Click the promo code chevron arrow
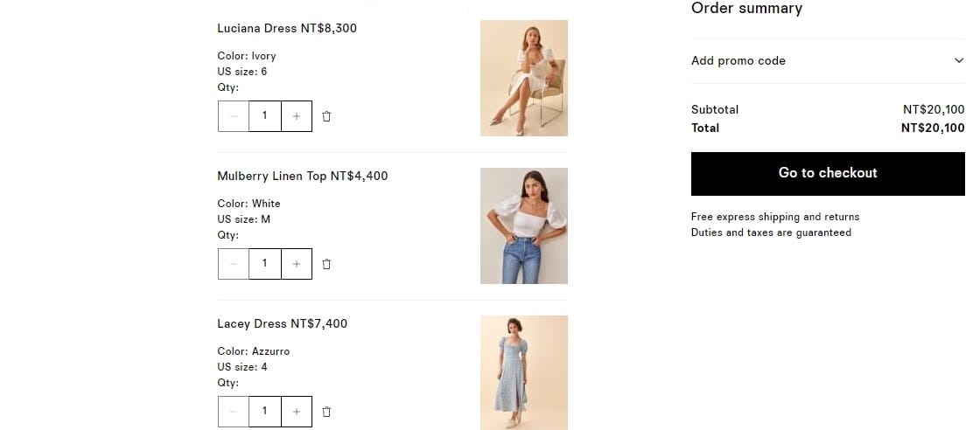This screenshot has height=430, width=980. (958, 61)
